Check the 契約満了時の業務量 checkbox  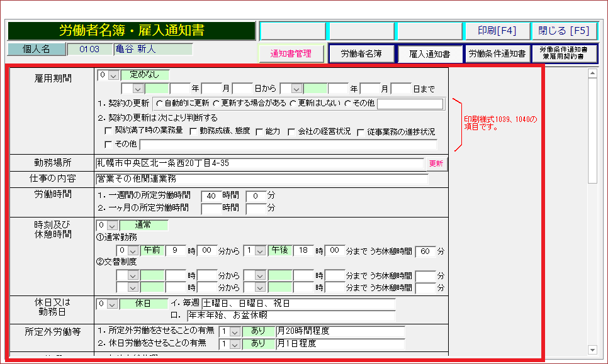pos(109,131)
